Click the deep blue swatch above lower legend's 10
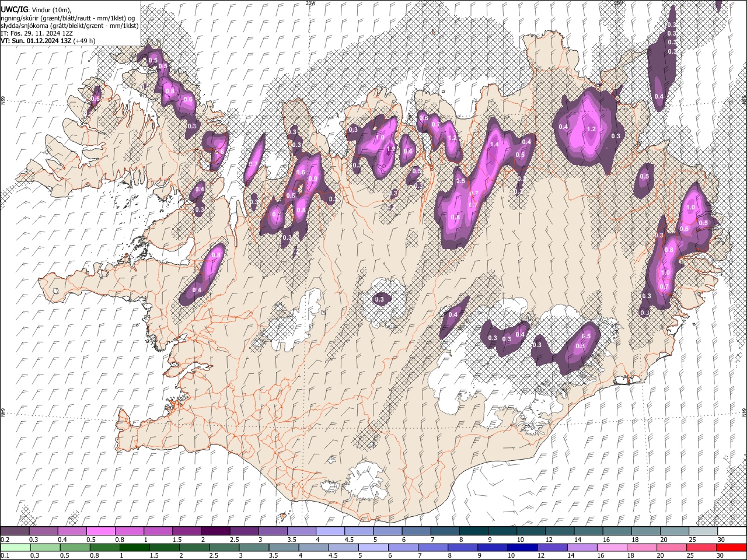Screen dimensions: 747x560 point(522,547)
